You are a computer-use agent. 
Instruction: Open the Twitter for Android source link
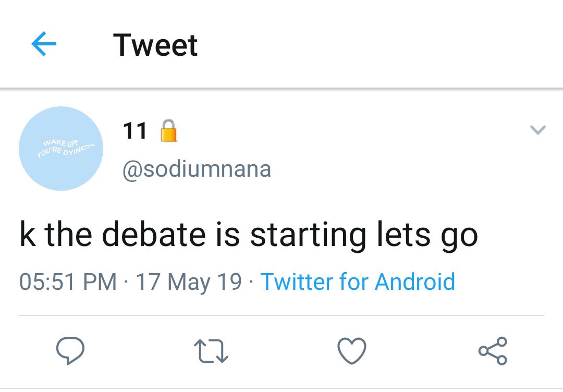point(358,281)
